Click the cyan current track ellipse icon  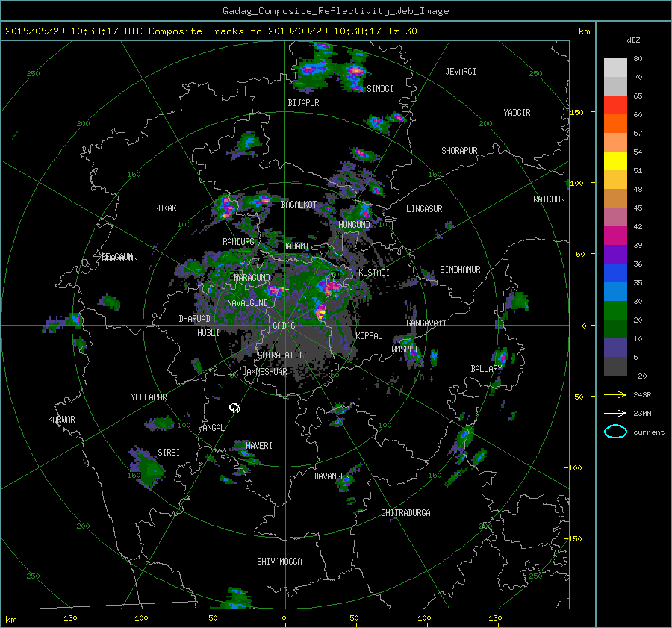point(615,432)
